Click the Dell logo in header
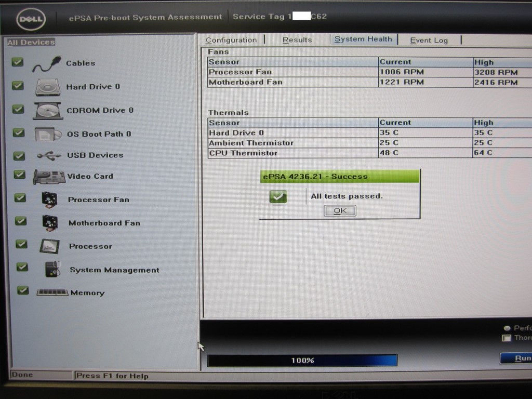Screen dimensions: 532x399 pyautogui.click(x=31, y=19)
